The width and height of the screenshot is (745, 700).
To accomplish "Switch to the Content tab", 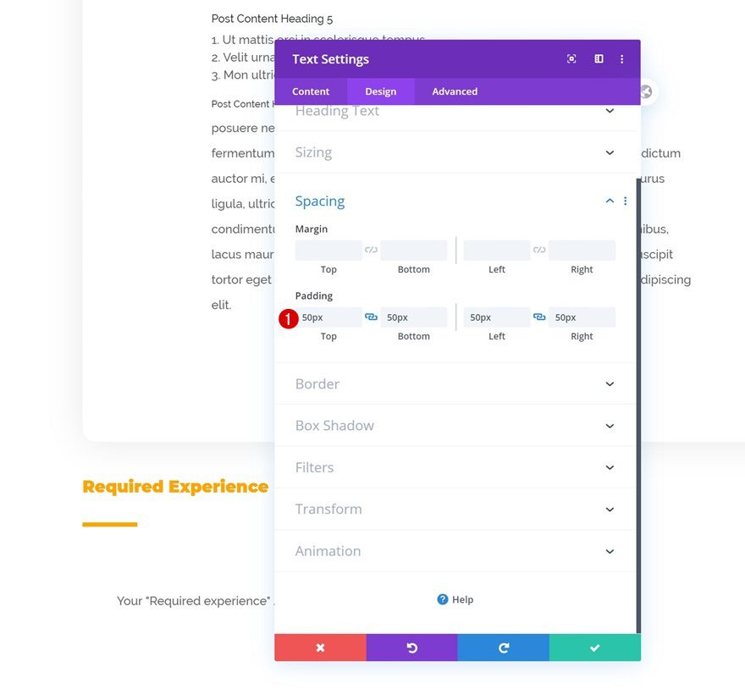I will coord(310,91).
